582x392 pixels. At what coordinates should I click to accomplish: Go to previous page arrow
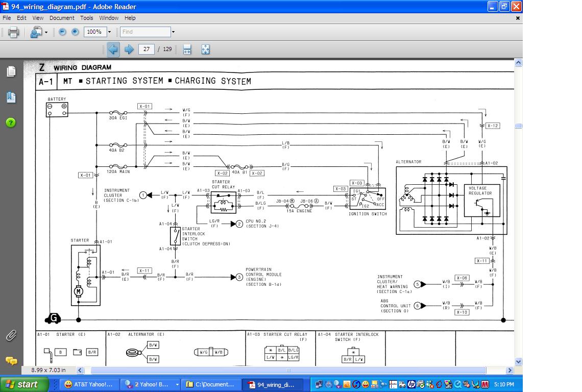click(113, 50)
